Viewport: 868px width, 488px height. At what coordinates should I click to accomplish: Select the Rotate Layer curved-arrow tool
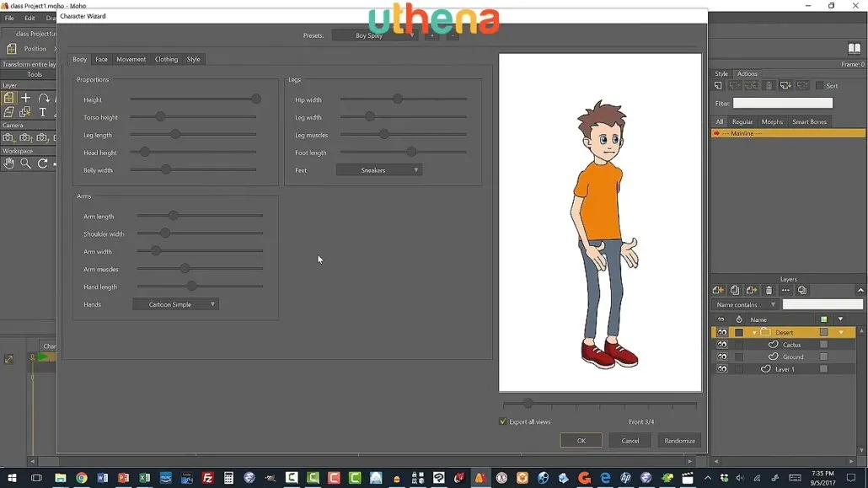click(x=43, y=98)
